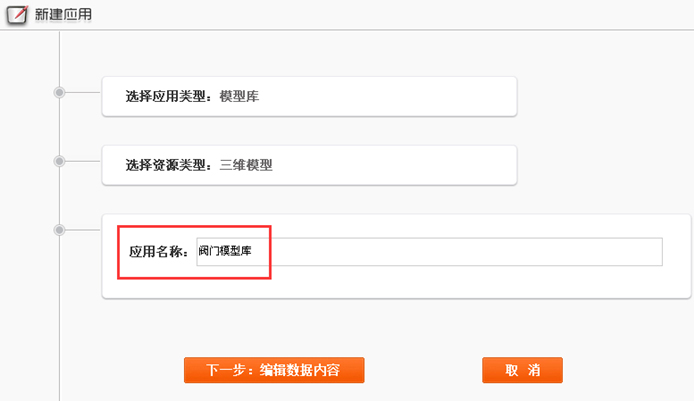Select the timeline node beside 选择资源类型
The width and height of the screenshot is (694, 401).
tap(59, 161)
